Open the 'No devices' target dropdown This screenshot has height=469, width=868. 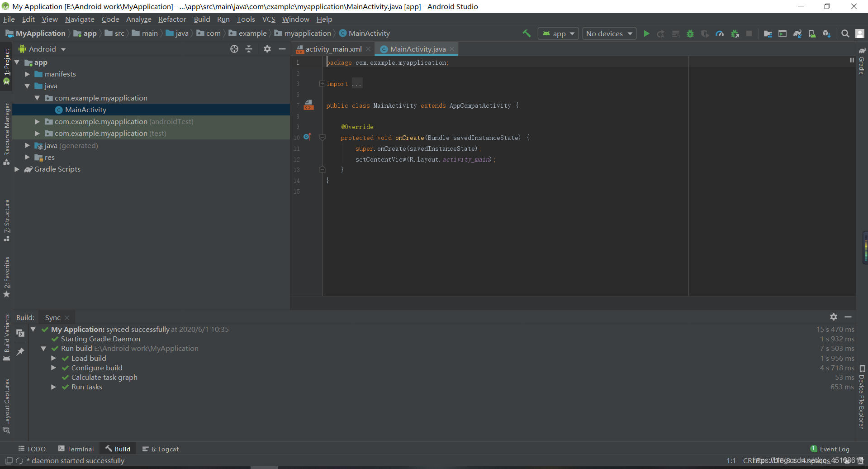608,33
